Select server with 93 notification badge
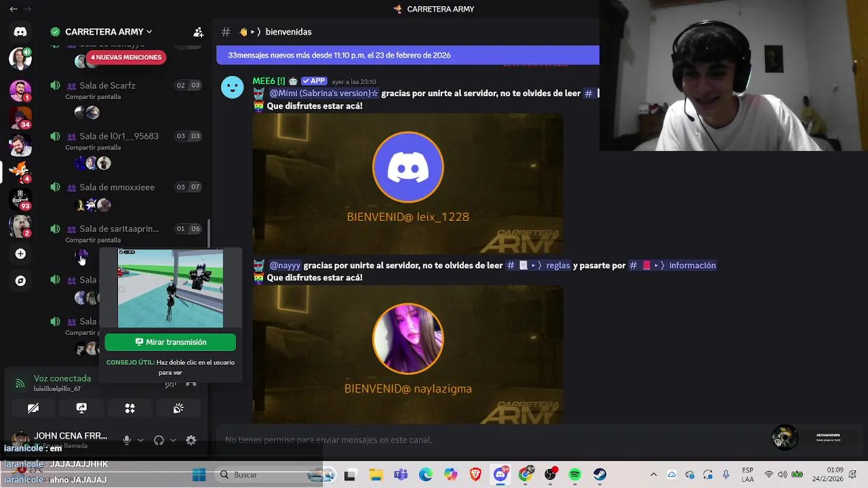Screen dimensions: 868x488 tap(20, 199)
